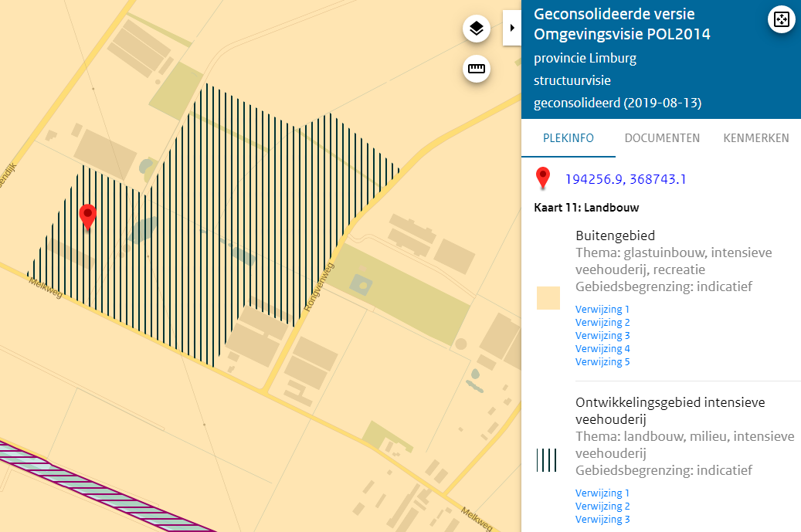Select the PLEKINFO tab
The image size is (801, 532).
coord(569,138)
